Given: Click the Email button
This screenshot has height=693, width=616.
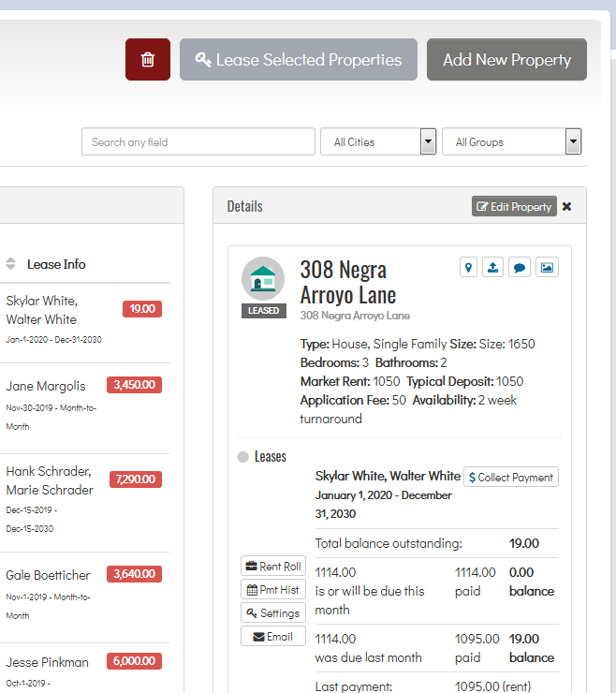Looking at the screenshot, I should [x=273, y=637].
